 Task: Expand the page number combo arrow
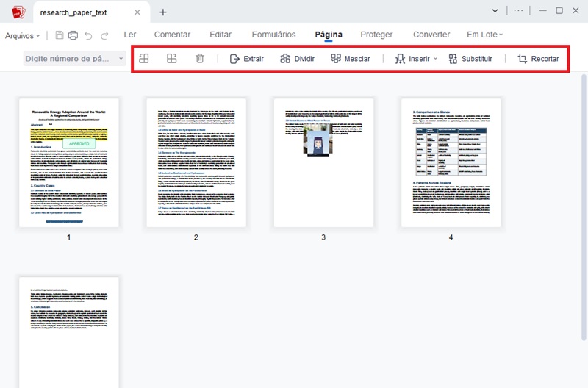coord(121,59)
